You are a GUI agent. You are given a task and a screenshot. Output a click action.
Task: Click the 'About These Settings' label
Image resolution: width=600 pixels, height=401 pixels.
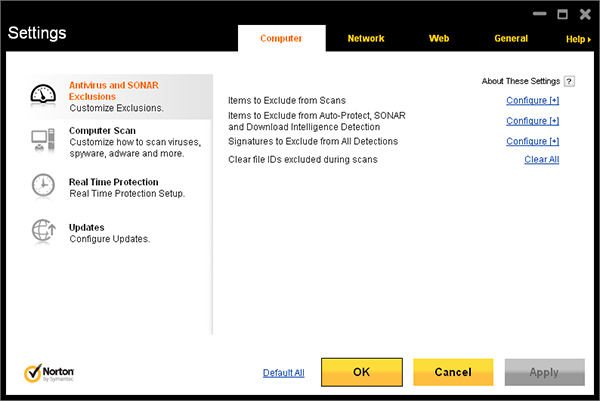click(521, 81)
